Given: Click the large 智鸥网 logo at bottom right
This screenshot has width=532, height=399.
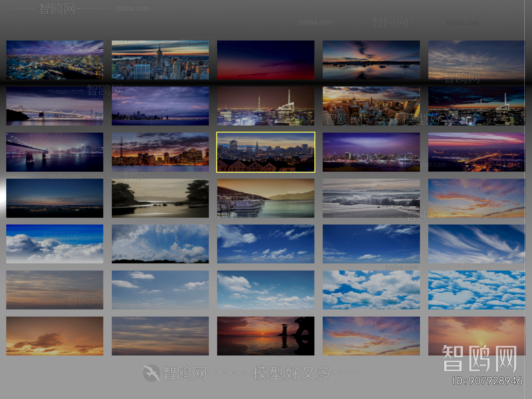Looking at the screenshot, I should (x=479, y=358).
